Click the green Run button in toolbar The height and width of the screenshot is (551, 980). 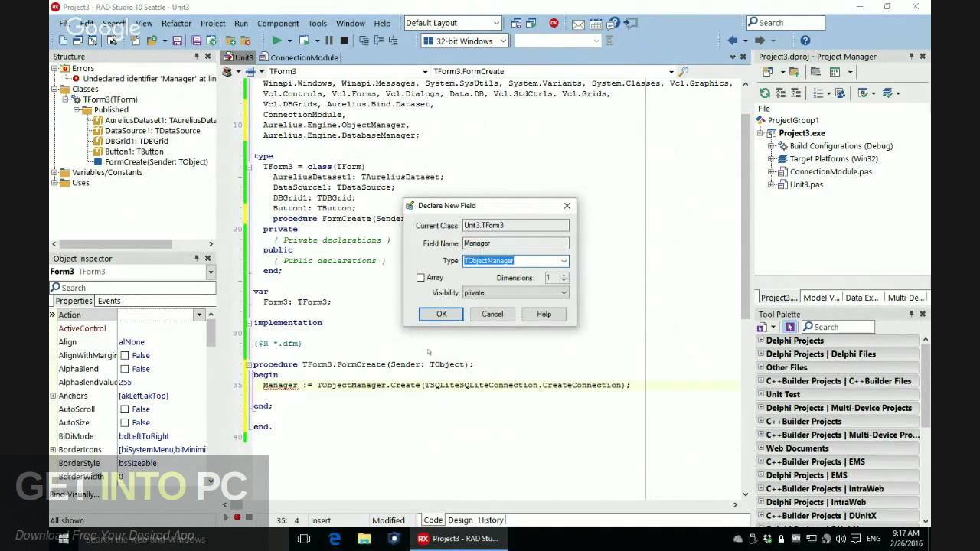(276, 41)
